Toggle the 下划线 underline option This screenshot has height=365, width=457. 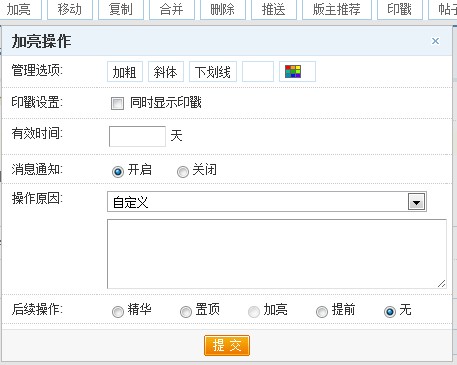pyautogui.click(x=213, y=72)
